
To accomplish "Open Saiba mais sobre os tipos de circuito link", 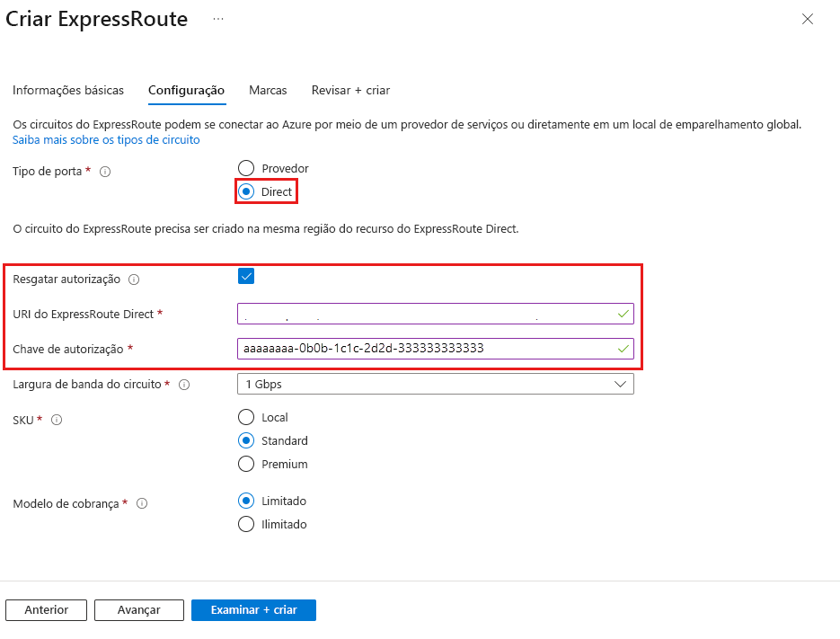I will 106,140.
